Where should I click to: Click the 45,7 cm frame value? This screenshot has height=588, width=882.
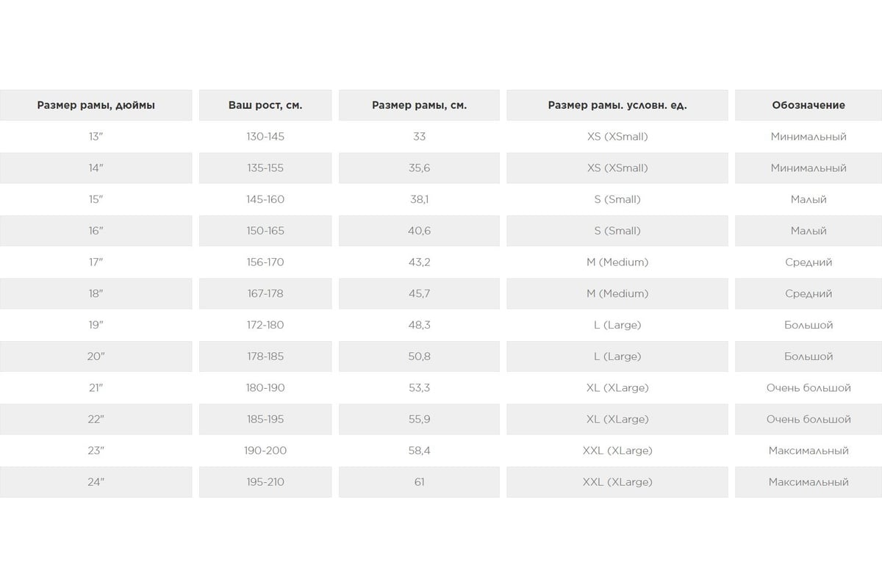419,293
